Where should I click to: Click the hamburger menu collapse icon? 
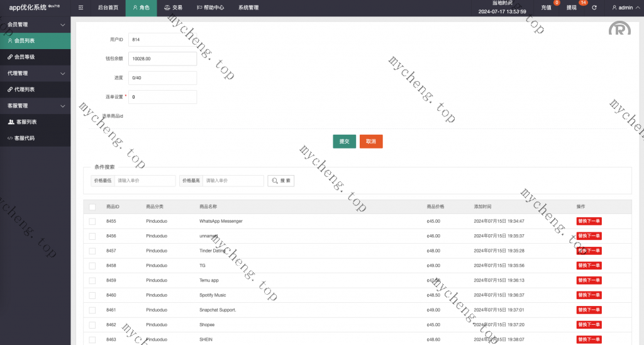coord(80,8)
